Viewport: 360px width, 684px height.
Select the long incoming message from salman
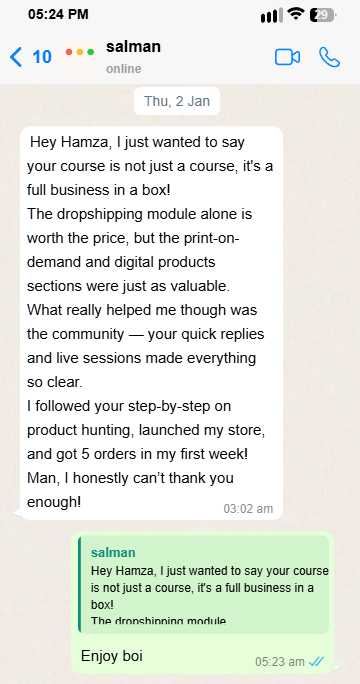pos(151,323)
